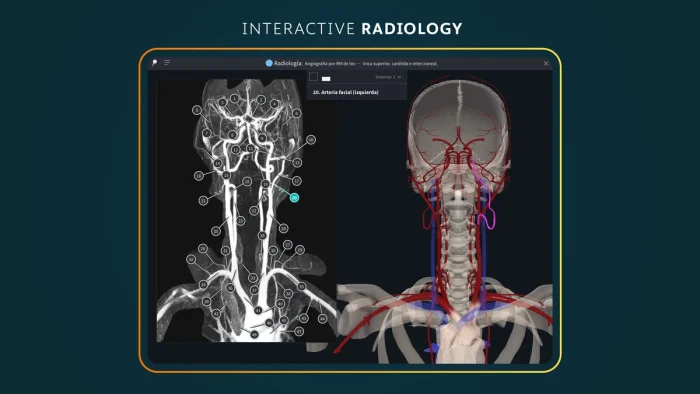Select marker 32 on the angiogram

coord(191,259)
